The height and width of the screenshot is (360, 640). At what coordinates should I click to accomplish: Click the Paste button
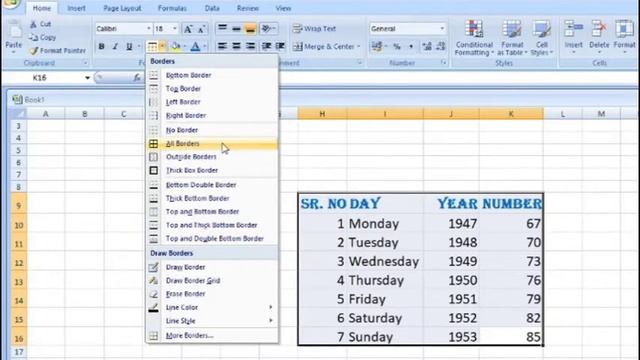tap(13, 37)
